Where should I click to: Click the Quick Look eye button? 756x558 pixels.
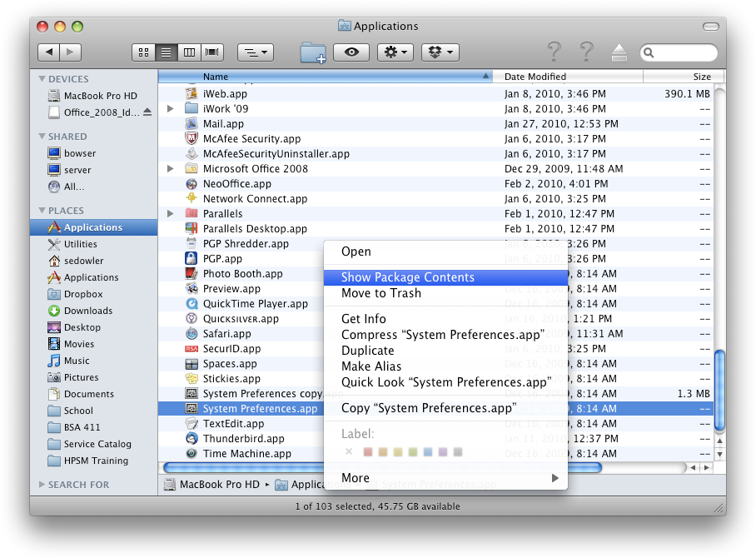[351, 52]
